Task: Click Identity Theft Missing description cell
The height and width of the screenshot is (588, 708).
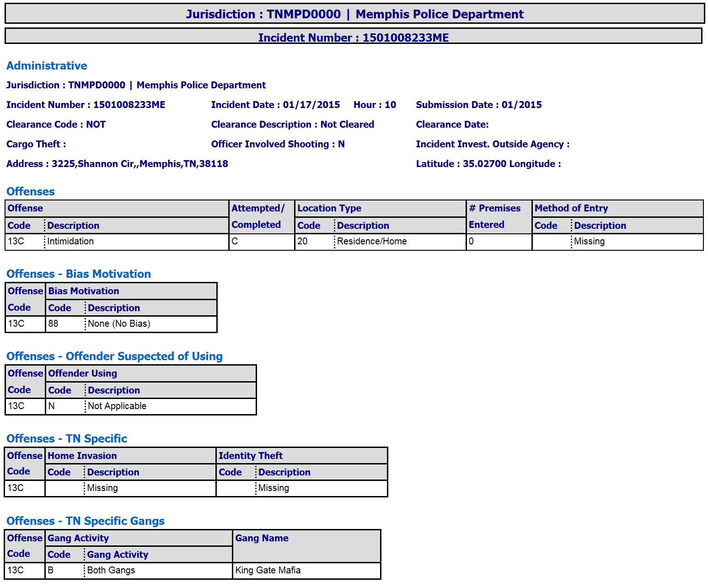Action: (322, 488)
